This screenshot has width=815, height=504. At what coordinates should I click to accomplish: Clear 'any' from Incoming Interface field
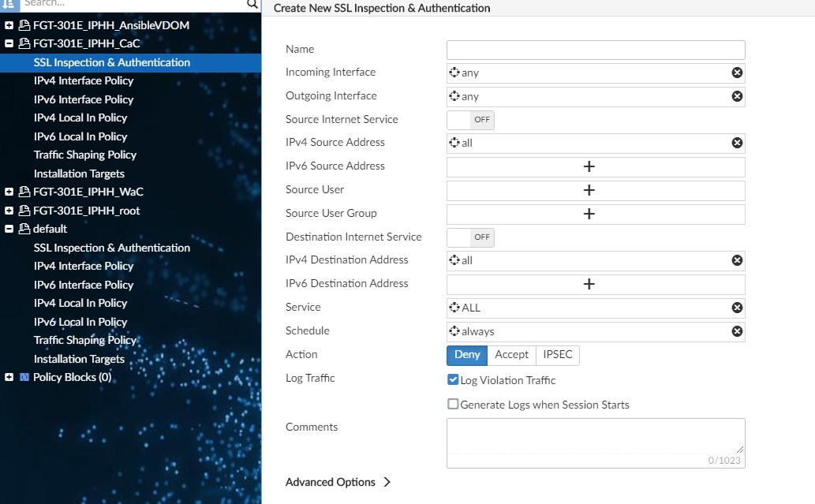click(737, 73)
